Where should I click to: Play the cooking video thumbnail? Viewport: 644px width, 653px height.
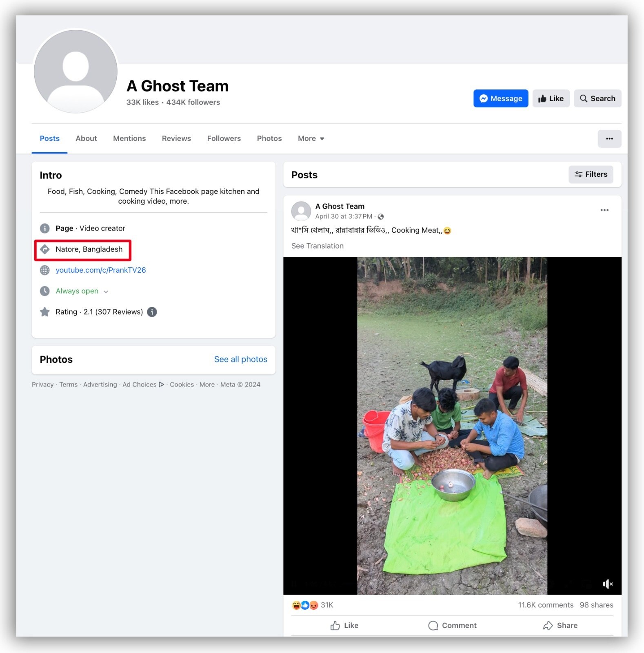[452, 425]
